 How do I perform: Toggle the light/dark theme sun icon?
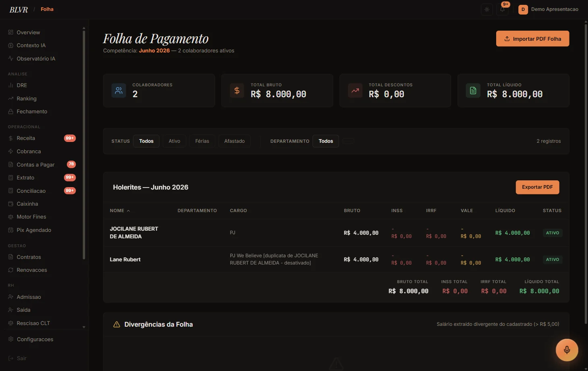[x=487, y=9]
